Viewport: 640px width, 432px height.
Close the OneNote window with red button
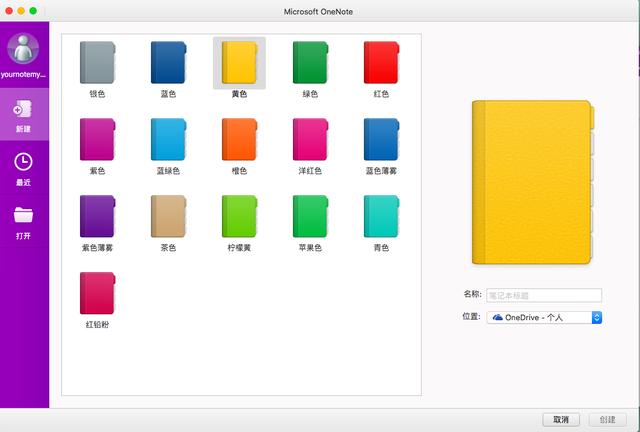point(9,11)
